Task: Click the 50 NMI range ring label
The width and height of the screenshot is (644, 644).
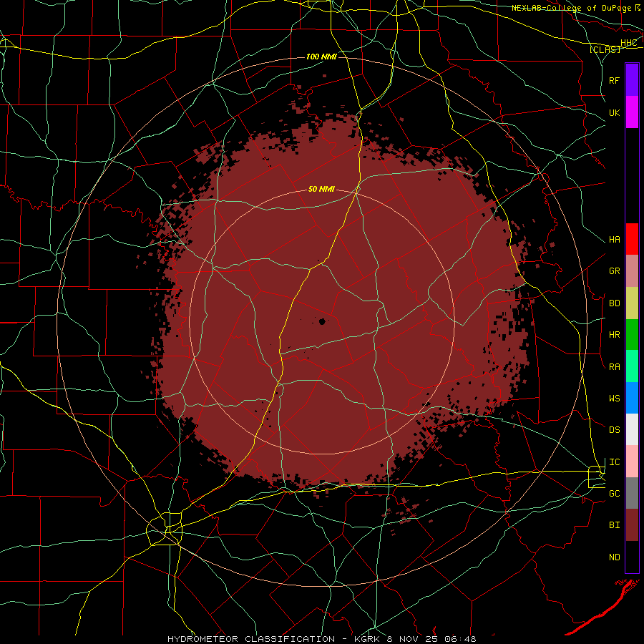Action: pos(321,189)
